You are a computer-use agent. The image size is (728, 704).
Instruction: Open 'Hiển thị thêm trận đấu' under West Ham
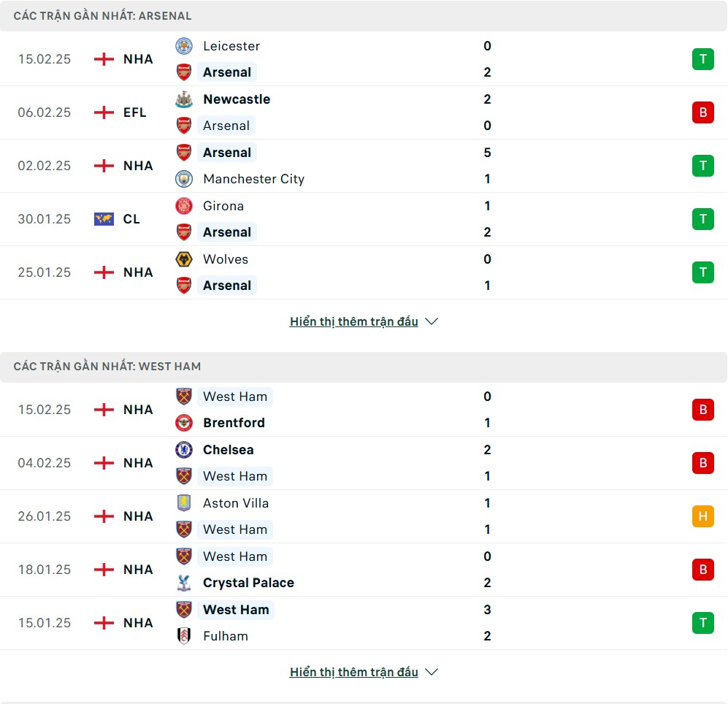[x=354, y=672]
